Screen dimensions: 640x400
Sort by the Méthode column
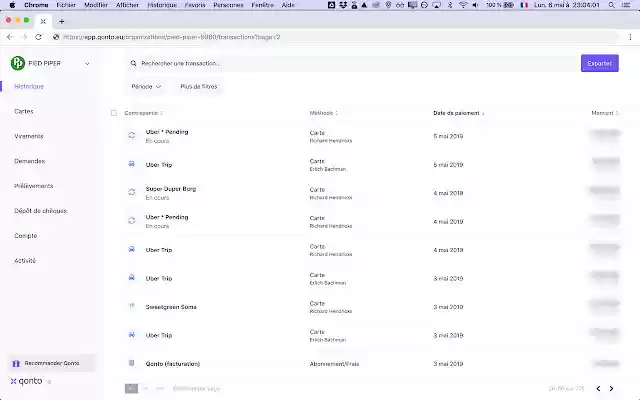(x=324, y=113)
